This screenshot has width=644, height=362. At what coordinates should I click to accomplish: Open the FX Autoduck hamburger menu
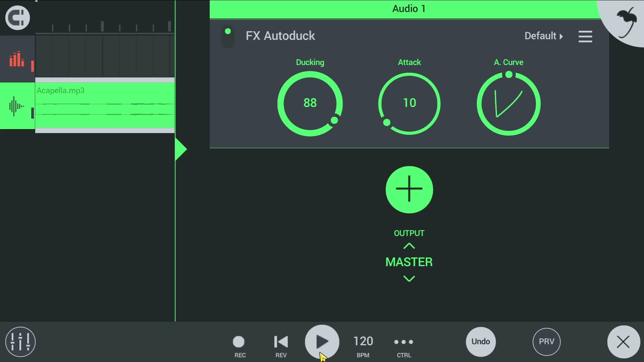click(585, 36)
